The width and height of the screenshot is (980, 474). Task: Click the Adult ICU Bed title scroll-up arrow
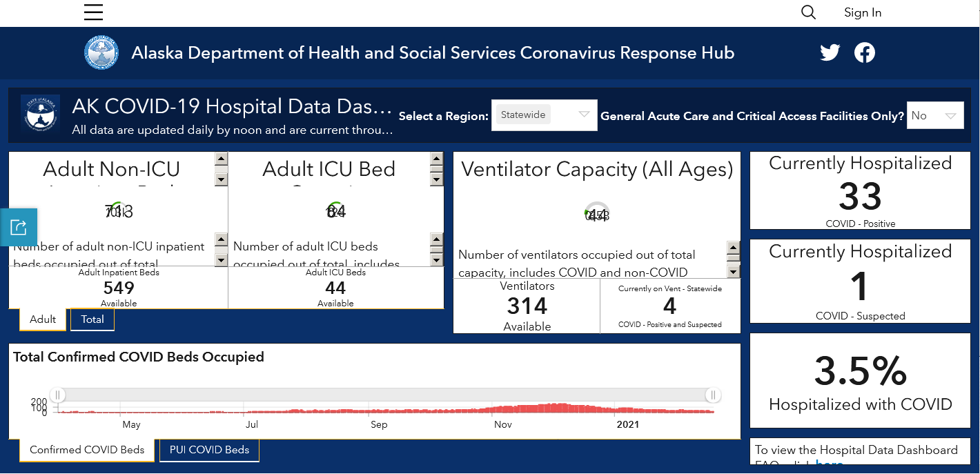(x=436, y=159)
